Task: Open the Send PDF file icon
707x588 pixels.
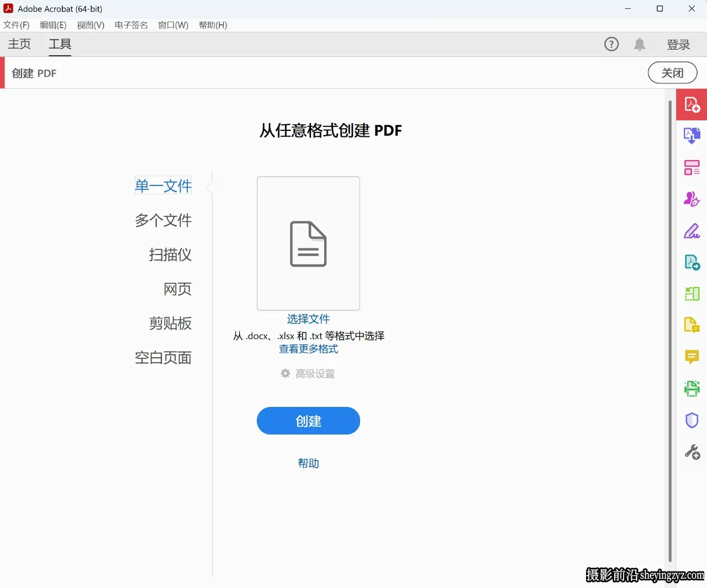Action: [x=692, y=262]
